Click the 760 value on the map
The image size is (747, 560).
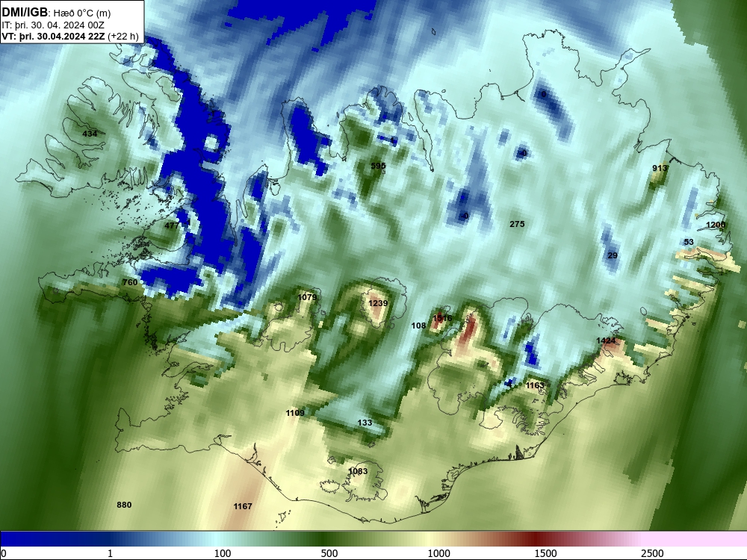coord(129,282)
